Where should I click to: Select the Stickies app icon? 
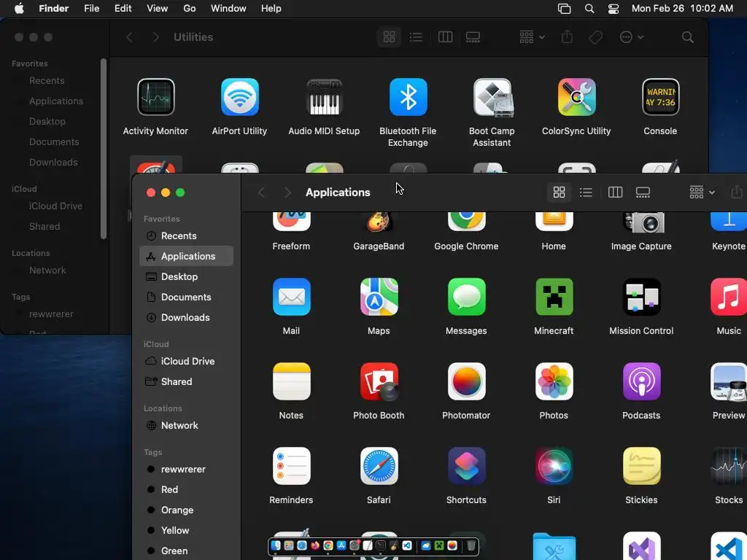point(642,466)
